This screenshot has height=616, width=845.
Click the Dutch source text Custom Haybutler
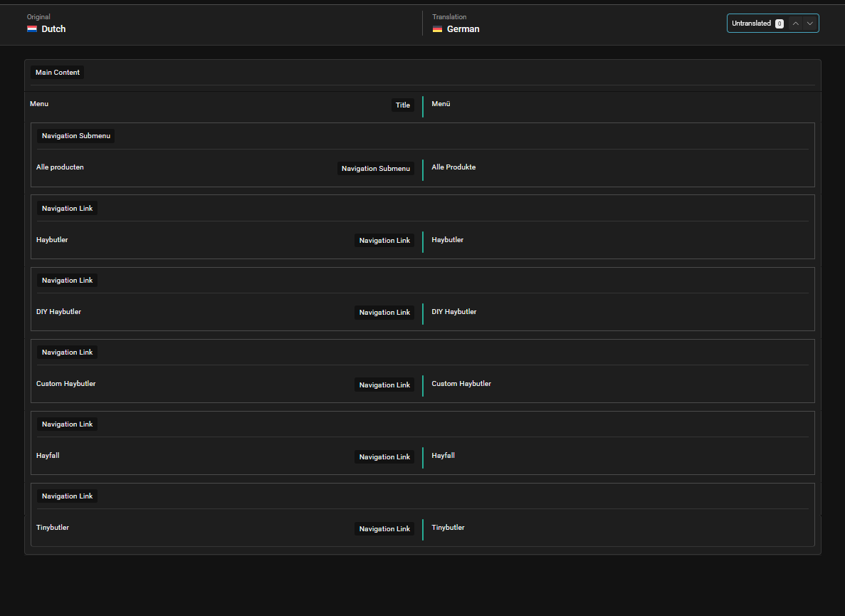tap(65, 384)
